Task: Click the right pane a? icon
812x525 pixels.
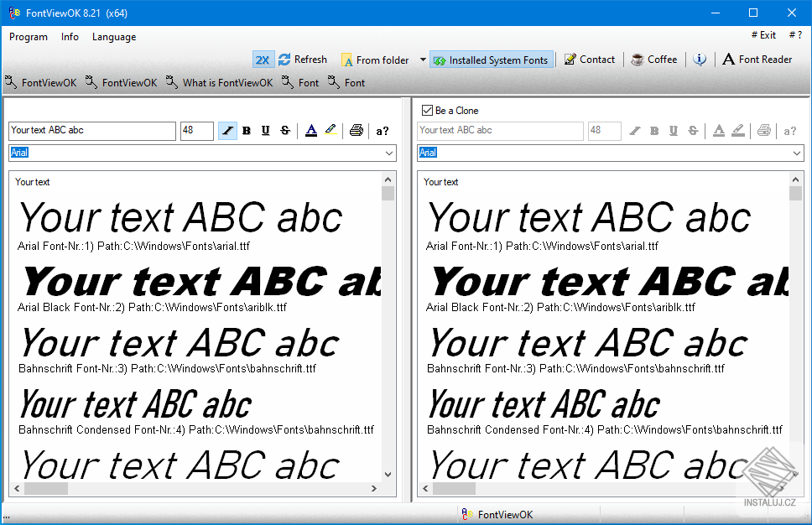Action: [x=789, y=131]
